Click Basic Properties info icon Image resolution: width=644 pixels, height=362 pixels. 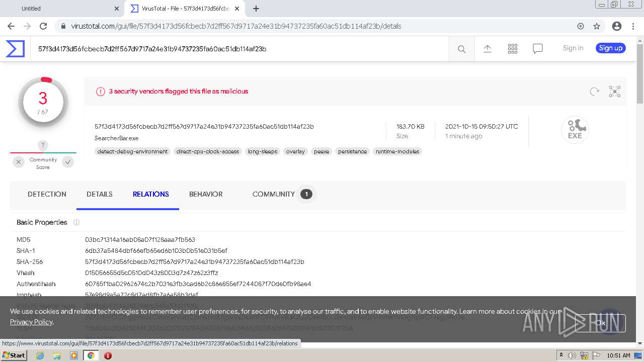(76, 222)
